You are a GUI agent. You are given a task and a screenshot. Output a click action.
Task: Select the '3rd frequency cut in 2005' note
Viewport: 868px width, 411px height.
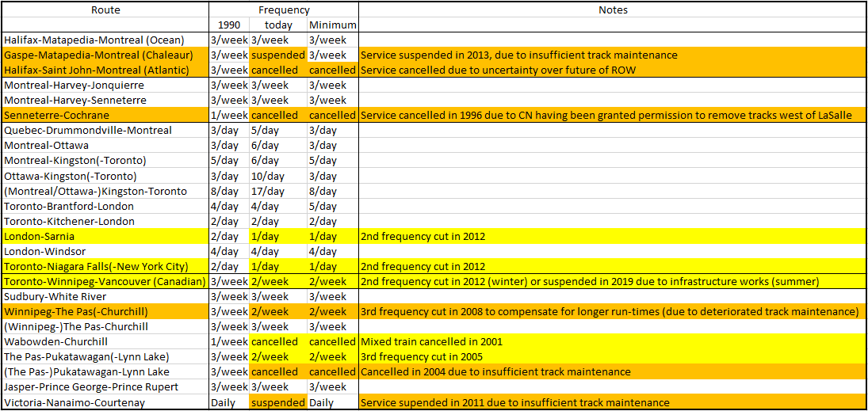click(x=421, y=356)
